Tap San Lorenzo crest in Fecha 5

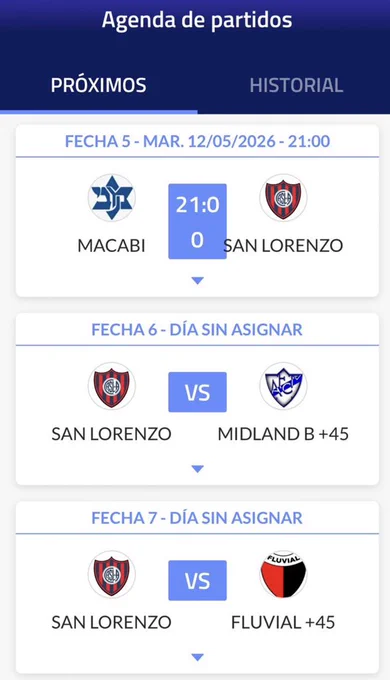coord(283,198)
